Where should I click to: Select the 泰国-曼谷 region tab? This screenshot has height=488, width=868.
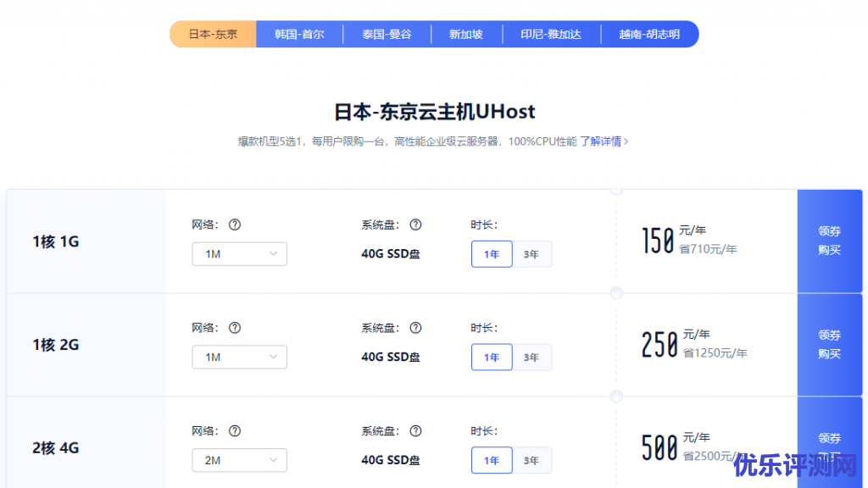click(387, 35)
